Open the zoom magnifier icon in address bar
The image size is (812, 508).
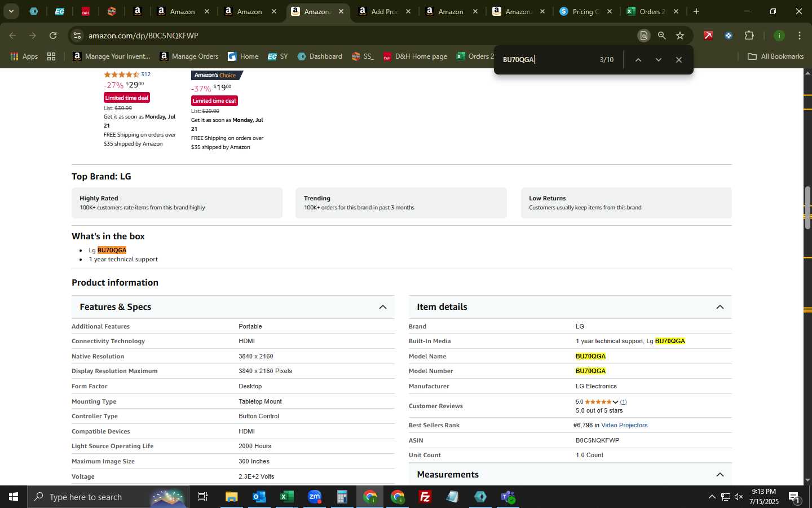coord(661,36)
